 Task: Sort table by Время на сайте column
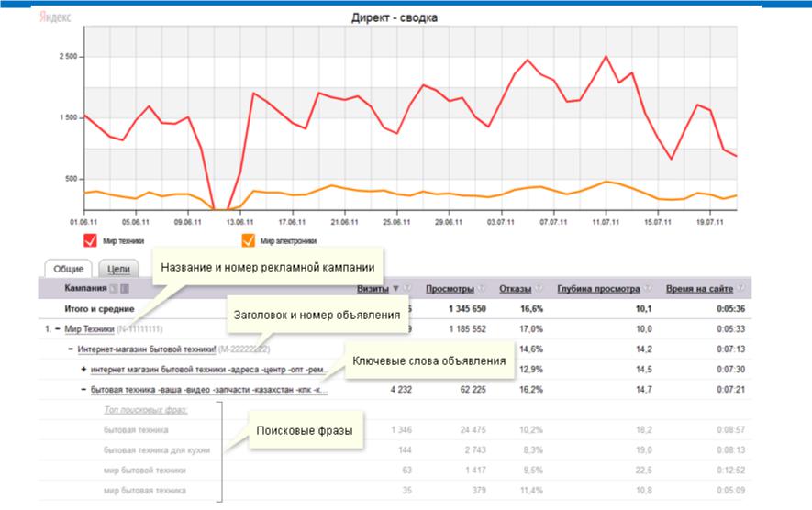coord(700,288)
